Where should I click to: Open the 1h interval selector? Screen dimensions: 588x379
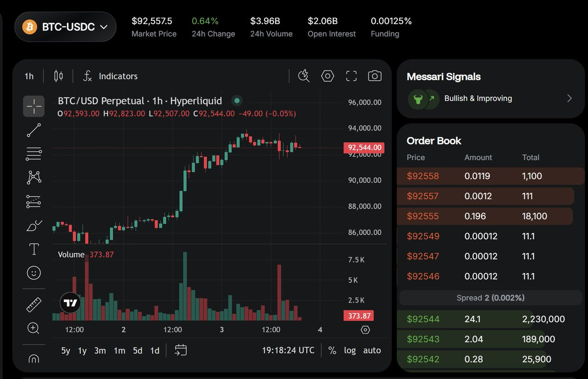[29, 76]
